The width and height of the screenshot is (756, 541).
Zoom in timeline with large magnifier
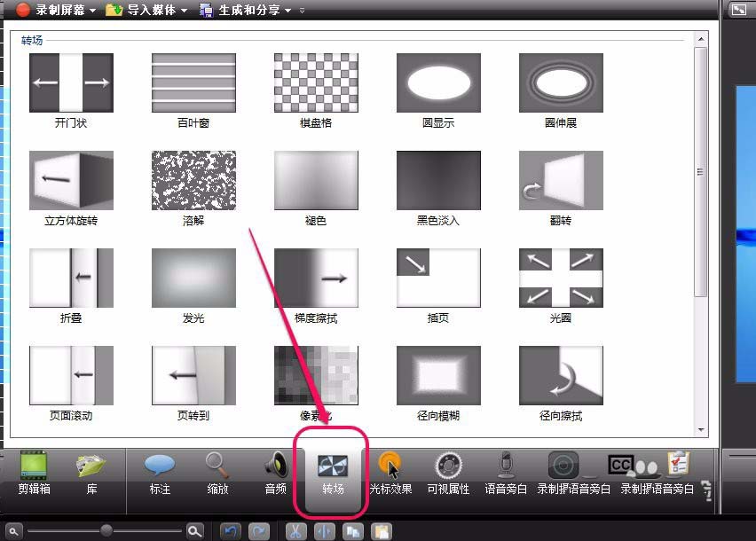(195, 531)
